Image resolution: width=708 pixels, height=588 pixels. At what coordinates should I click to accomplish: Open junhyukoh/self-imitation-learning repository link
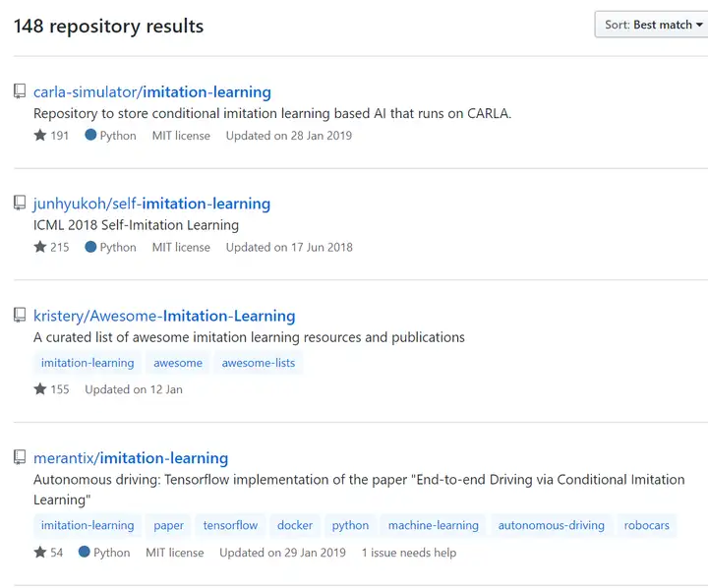(151, 204)
